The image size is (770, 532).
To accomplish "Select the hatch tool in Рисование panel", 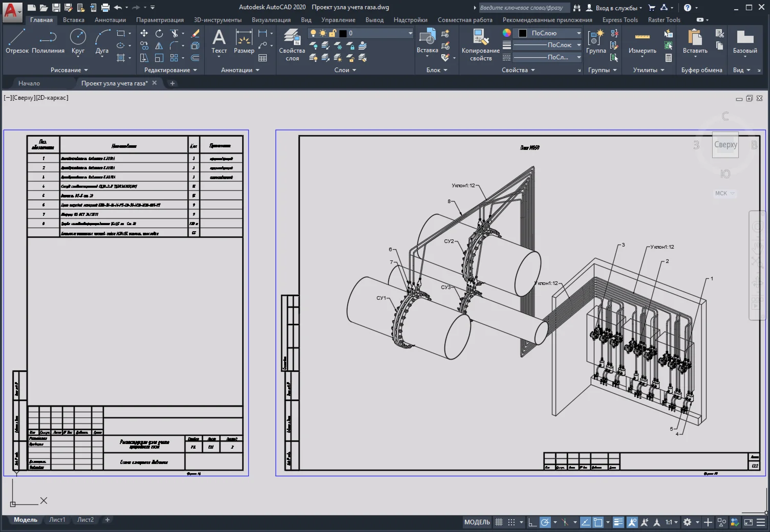I will pyautogui.click(x=121, y=58).
